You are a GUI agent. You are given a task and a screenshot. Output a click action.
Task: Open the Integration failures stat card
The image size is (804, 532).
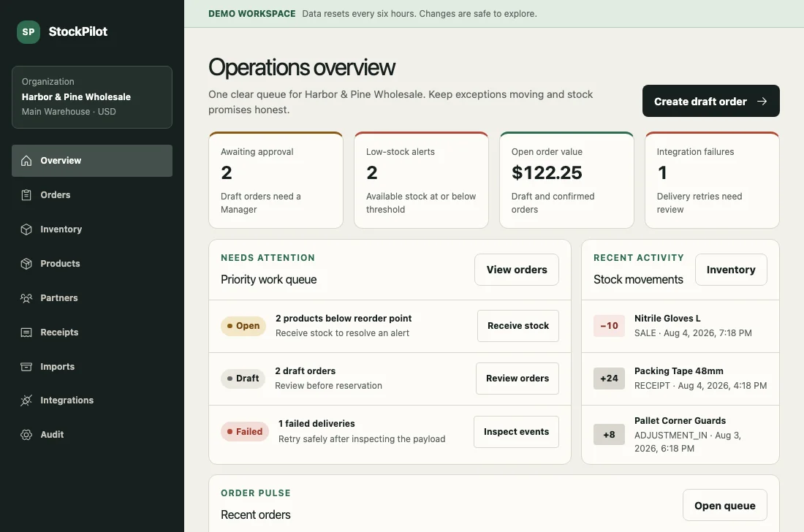712,180
